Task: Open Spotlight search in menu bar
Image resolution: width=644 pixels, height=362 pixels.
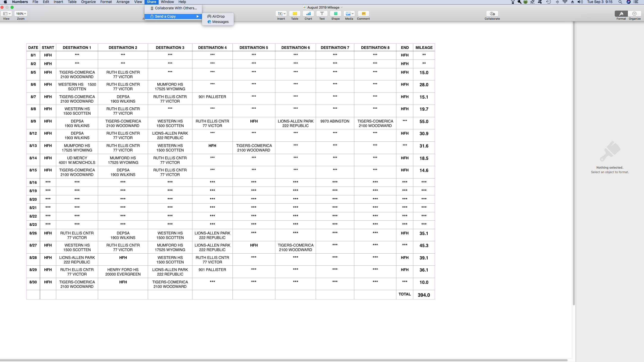Action: point(620,2)
